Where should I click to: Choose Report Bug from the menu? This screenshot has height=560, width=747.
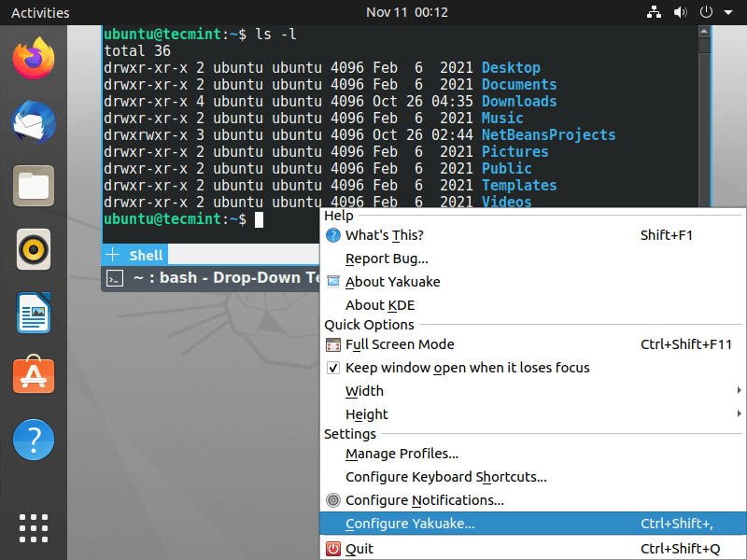click(x=532, y=259)
